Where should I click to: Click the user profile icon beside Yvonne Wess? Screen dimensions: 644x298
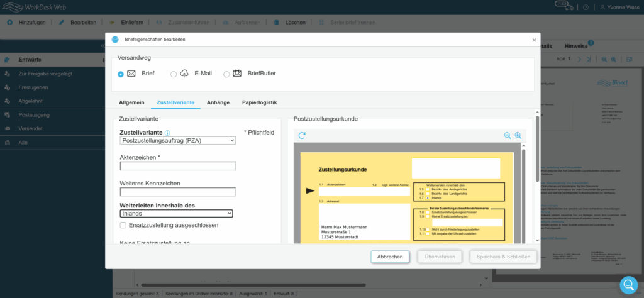pyautogui.click(x=602, y=7)
